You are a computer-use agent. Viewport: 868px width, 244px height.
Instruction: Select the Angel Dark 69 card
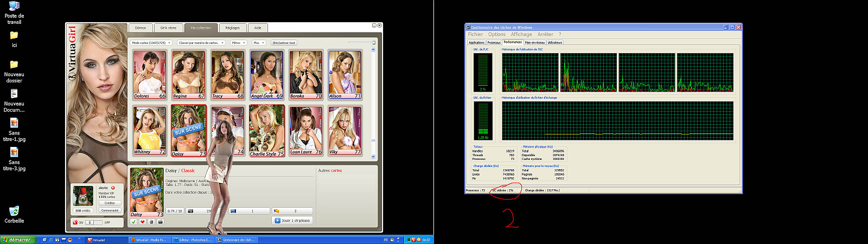pyautogui.click(x=266, y=75)
